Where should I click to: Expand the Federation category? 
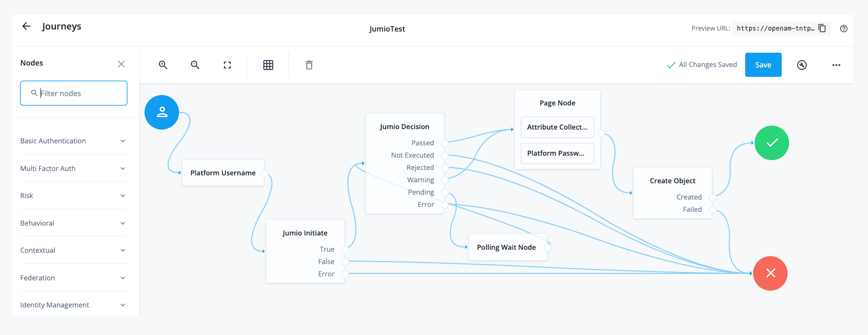tap(73, 278)
